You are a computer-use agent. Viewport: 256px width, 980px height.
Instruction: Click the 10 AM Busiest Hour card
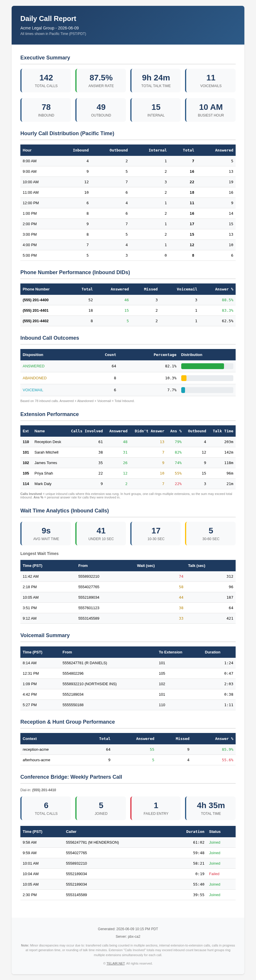coord(210,110)
